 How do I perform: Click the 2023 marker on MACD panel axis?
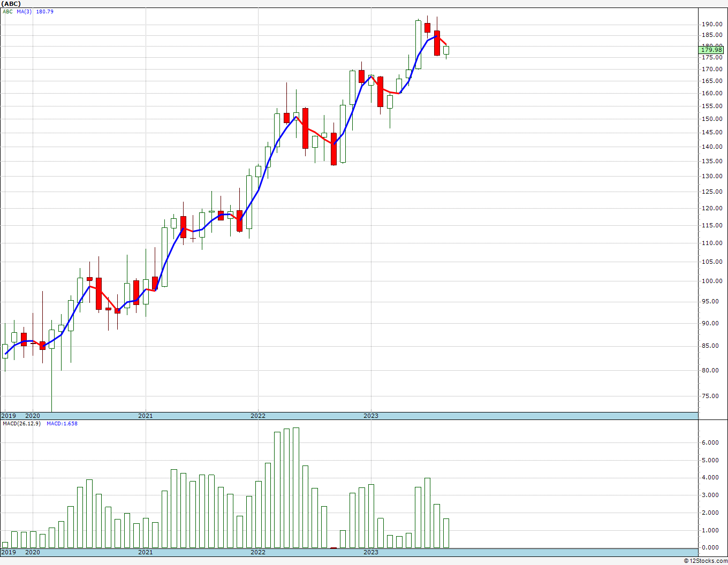coord(371,552)
